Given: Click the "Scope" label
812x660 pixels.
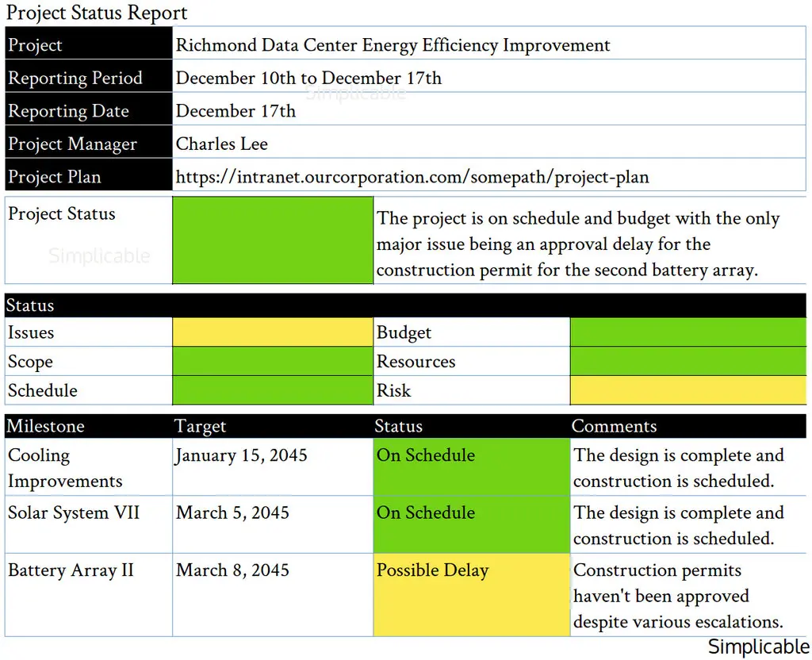Looking at the screenshot, I should pyautogui.click(x=30, y=362).
